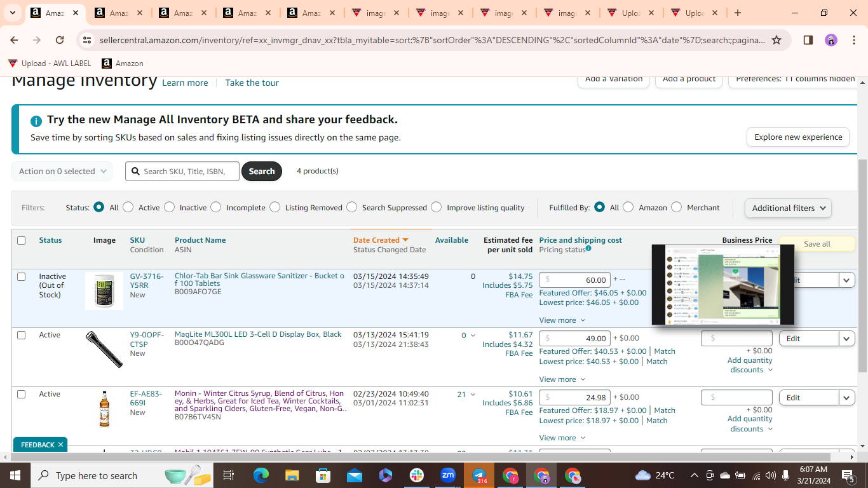Click the black Search button
Image resolution: width=868 pixels, height=488 pixels.
click(x=262, y=171)
